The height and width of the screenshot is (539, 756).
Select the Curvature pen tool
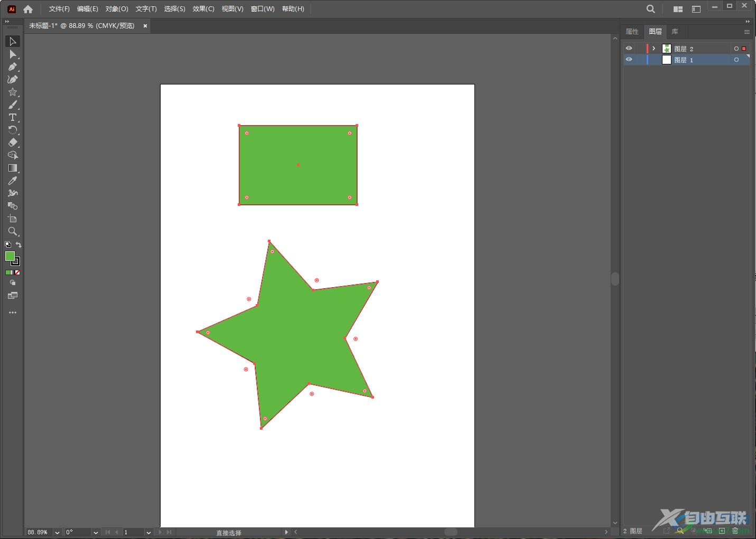pyautogui.click(x=13, y=79)
